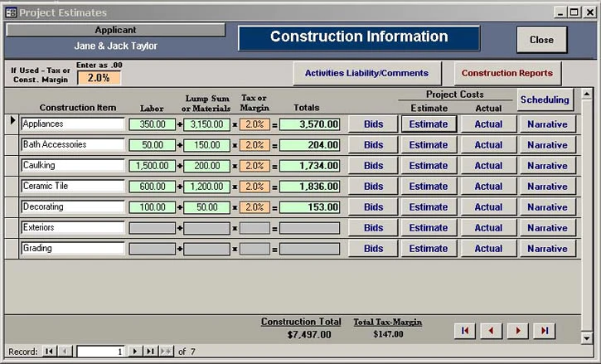The width and height of the screenshot is (601, 364).
Task: Select the Exteriors row record selector
Action: 12,227
